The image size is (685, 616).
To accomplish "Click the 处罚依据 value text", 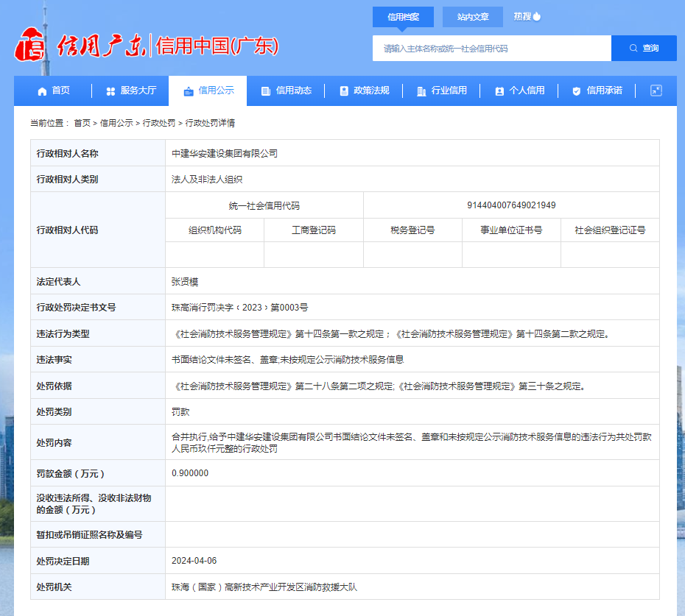I will pyautogui.click(x=379, y=386).
